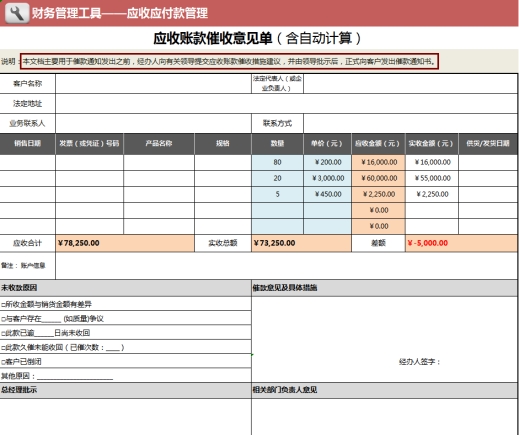Select the 总经理批示 section header
519x435 pixels.
click(125, 390)
